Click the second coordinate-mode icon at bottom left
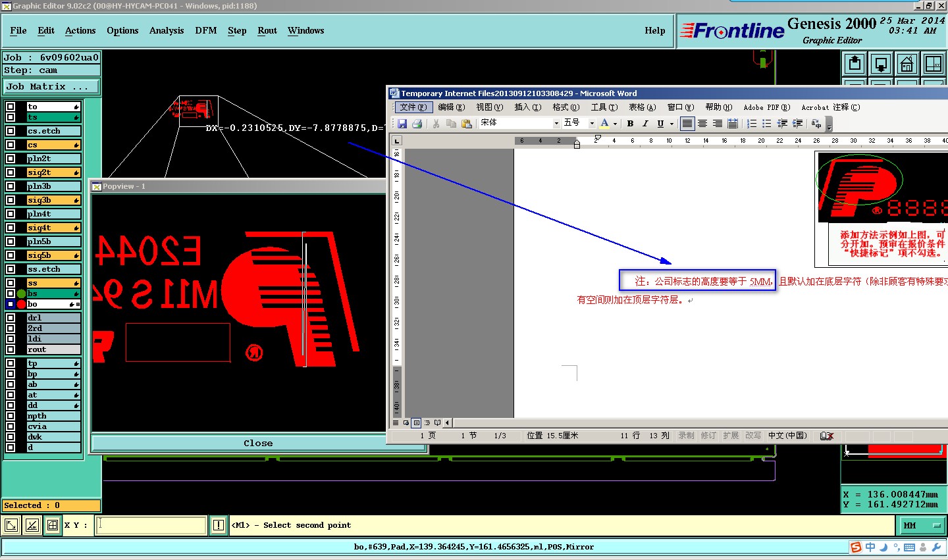The height and width of the screenshot is (560, 948). coord(32,525)
